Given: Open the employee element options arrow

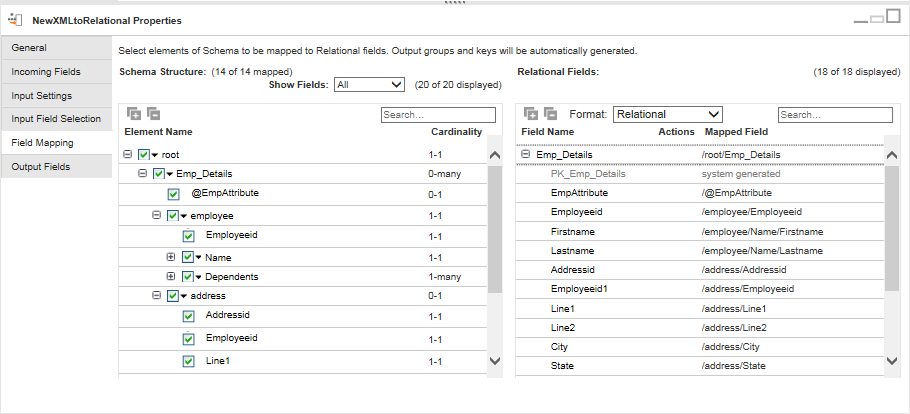Looking at the screenshot, I should point(183,217).
